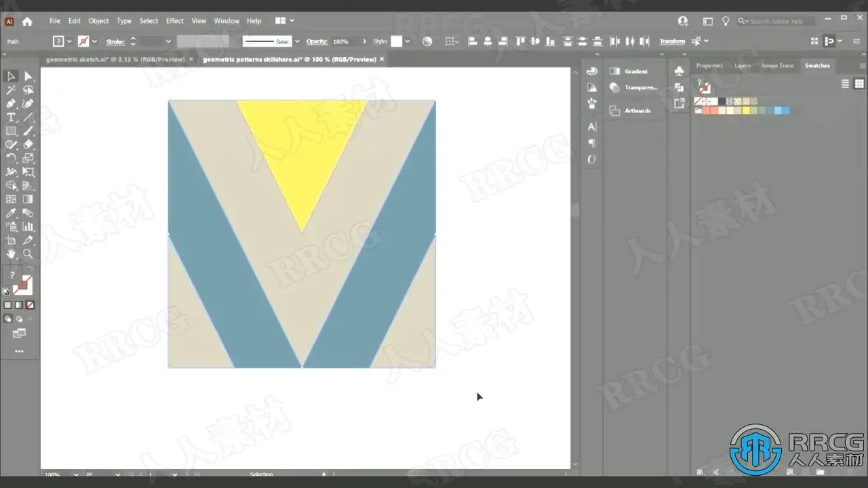
Task: Expand the stroke weight dropdown
Action: [168, 41]
